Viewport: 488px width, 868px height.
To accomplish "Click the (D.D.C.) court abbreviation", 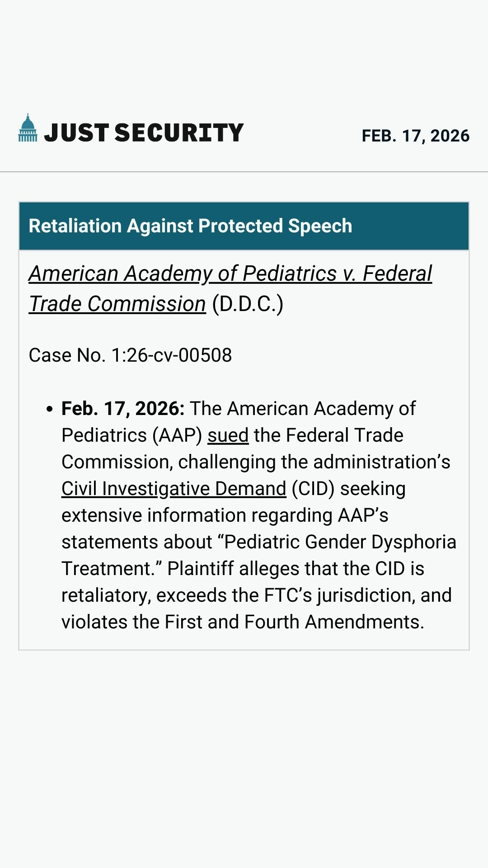I will pyautogui.click(x=248, y=304).
